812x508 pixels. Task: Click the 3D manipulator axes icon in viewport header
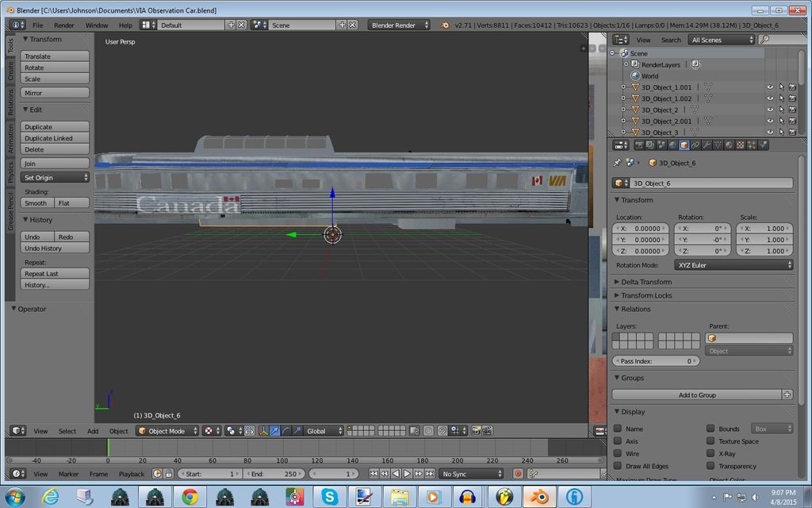263,431
